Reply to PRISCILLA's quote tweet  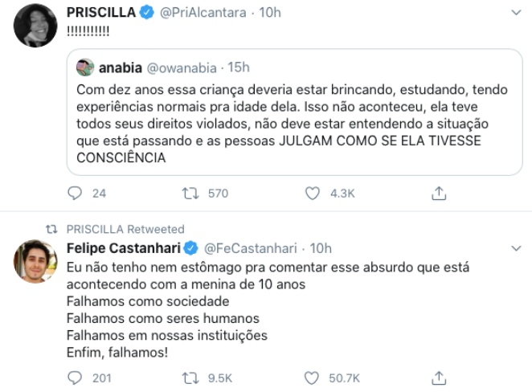click(x=75, y=193)
